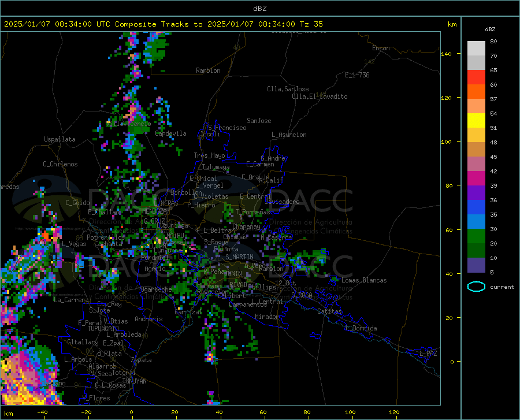The width and height of the screenshot is (520, 420).
Task: Click the Carrizal place label
Action: pyautogui.click(x=188, y=312)
